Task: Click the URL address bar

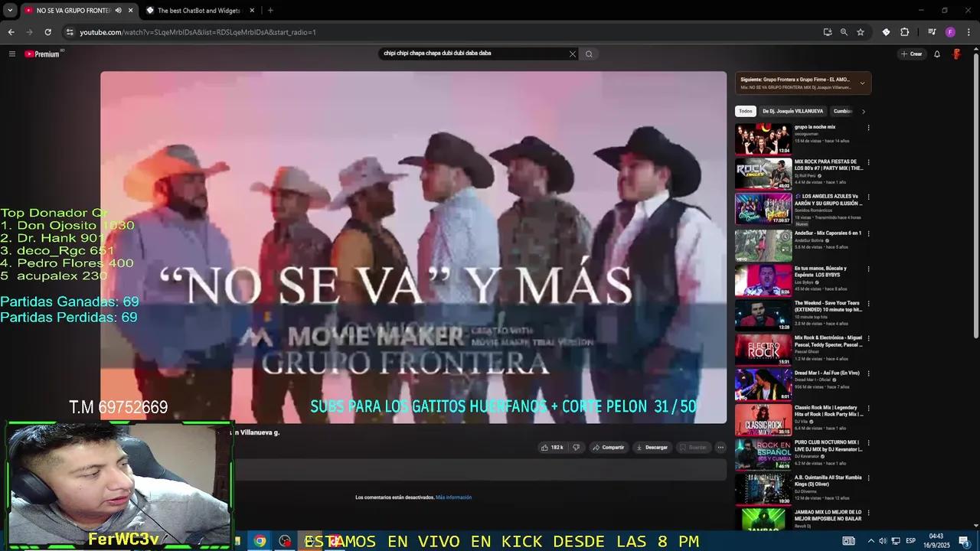Action: coord(444,32)
